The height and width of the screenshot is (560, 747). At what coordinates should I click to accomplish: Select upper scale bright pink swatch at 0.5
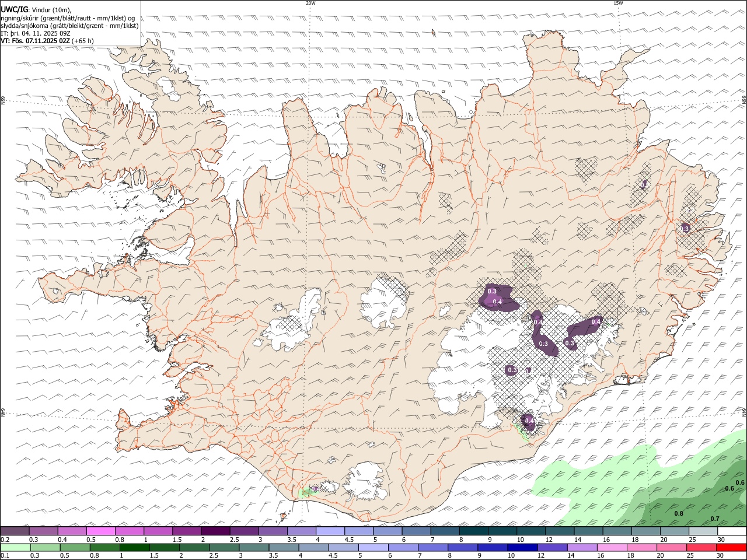coord(100,531)
